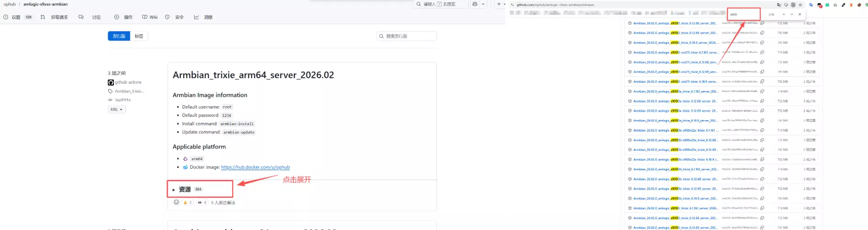Click the translate page icon in address bar

779,5
